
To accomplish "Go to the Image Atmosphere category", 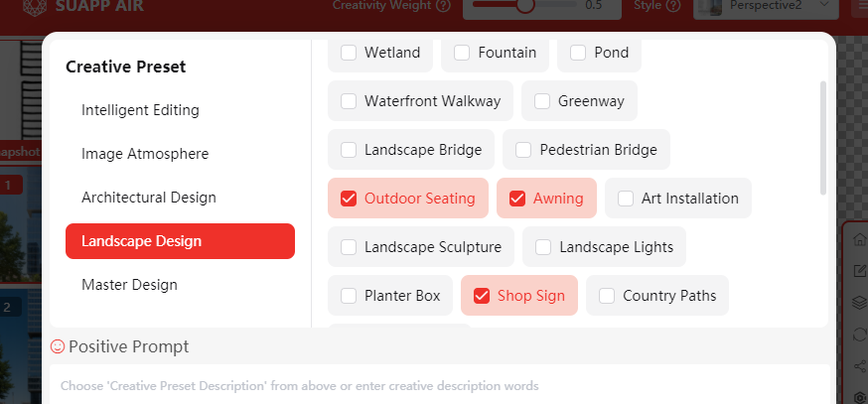I will pyautogui.click(x=145, y=154).
